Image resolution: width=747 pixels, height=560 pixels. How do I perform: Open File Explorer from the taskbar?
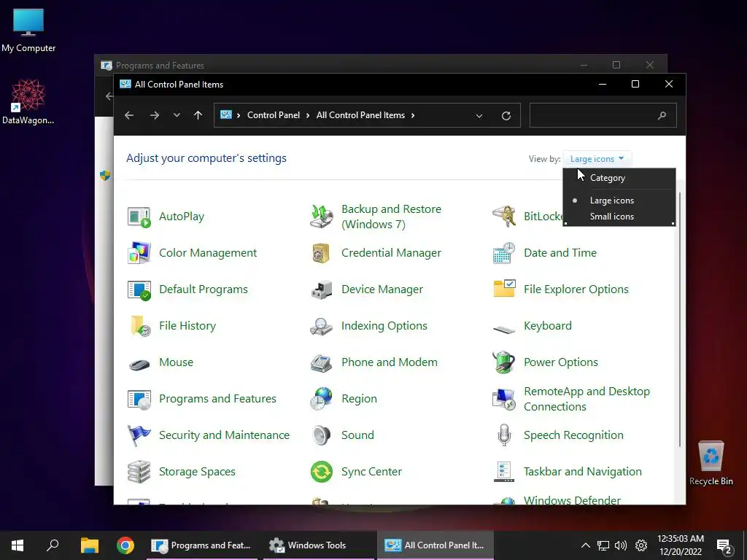coord(90,545)
